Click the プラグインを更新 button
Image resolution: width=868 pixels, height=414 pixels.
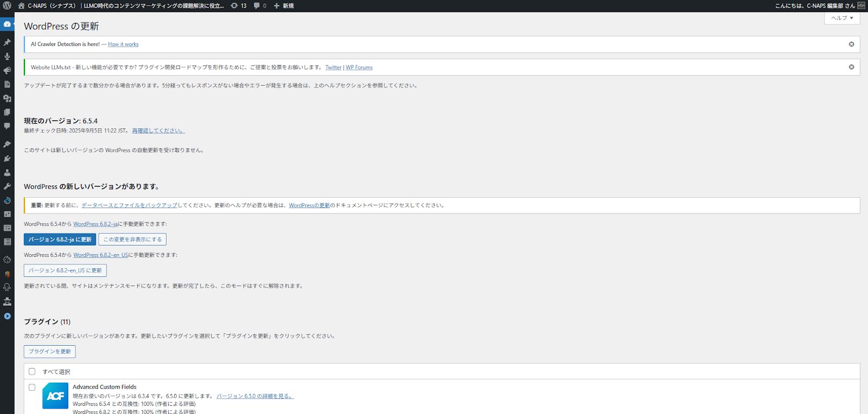(49, 352)
